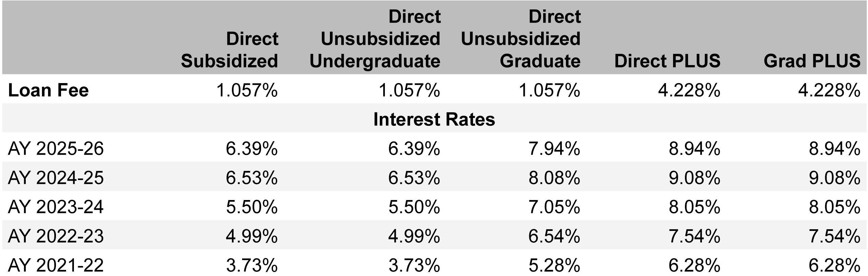This screenshot has width=868, height=276.
Task: Select the AY 2025-26 row label
Action: (56, 149)
